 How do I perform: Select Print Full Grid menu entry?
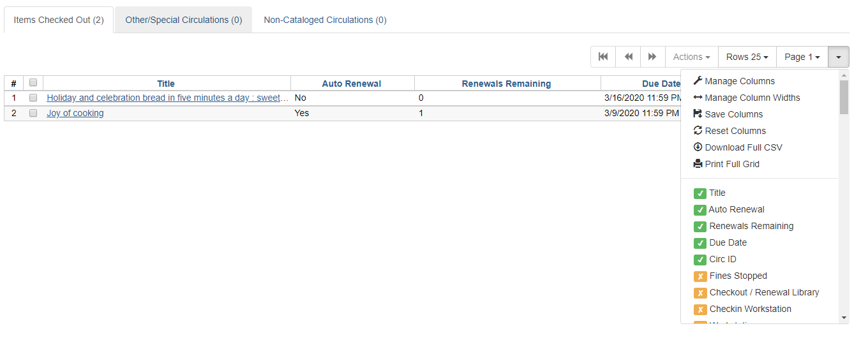coord(759,164)
